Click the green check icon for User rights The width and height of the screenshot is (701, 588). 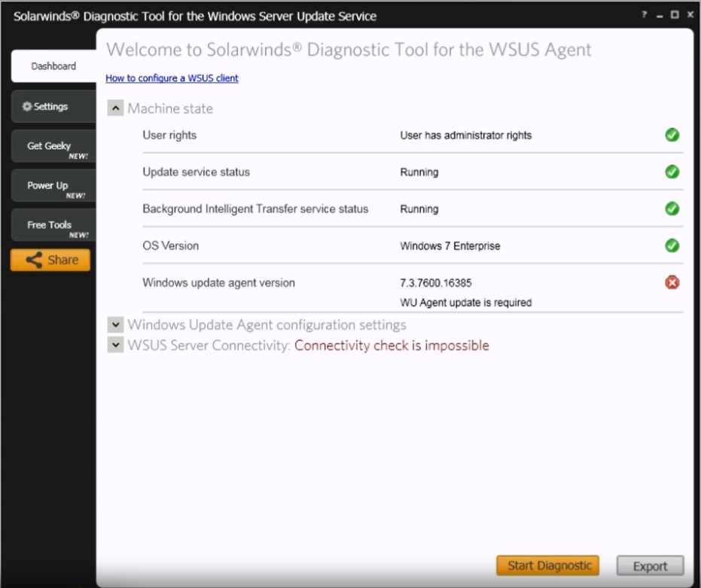[x=672, y=135]
